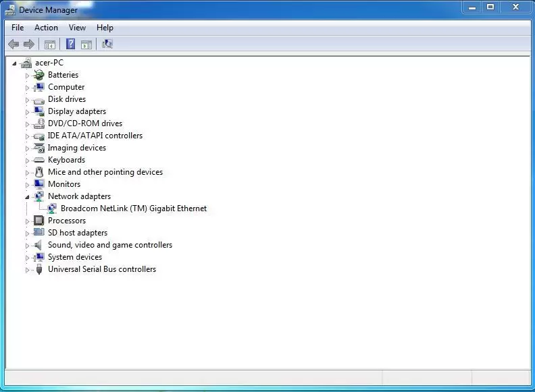Click the Broadcom NetLink adapter icon
The width and height of the screenshot is (535, 392).
point(52,208)
